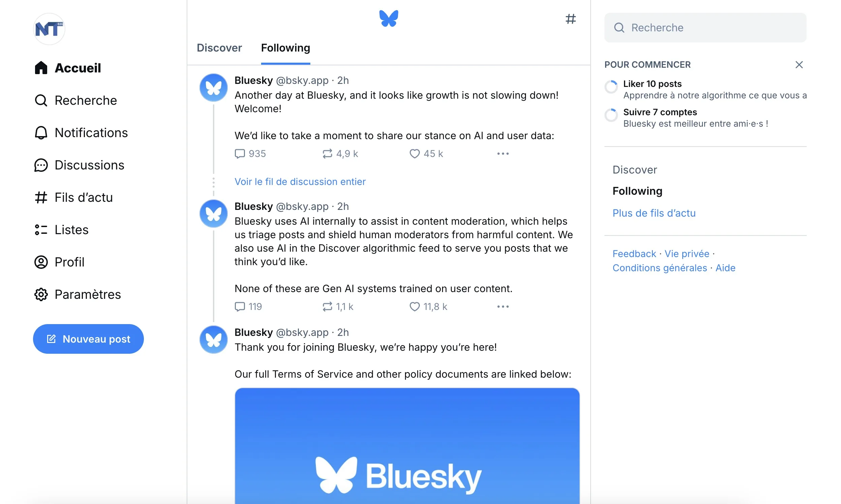
Task: Switch to the Discover tab
Action: [219, 48]
